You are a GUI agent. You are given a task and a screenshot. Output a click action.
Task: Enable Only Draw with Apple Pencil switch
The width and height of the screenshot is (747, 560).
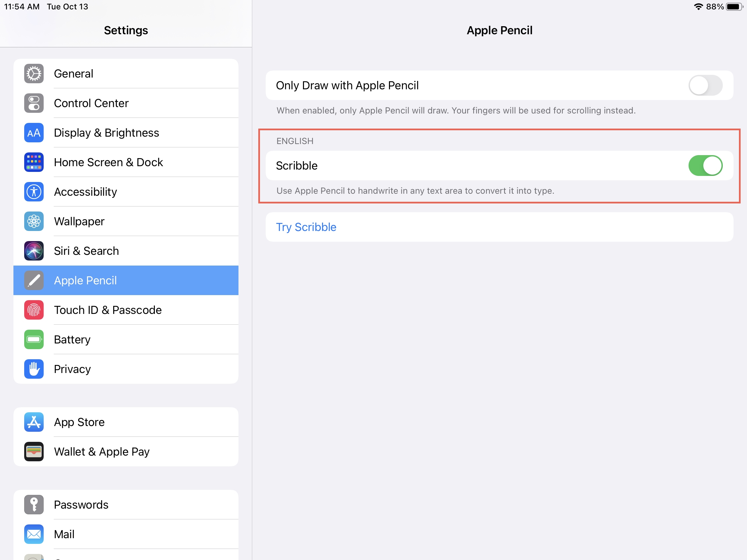click(705, 85)
